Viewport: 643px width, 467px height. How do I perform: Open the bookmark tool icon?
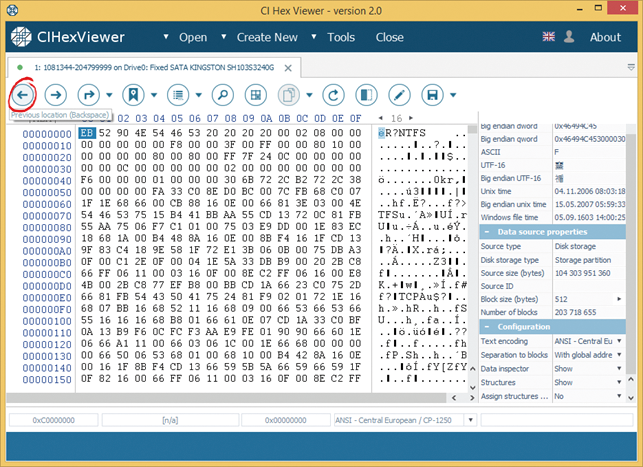pyautogui.click(x=133, y=95)
